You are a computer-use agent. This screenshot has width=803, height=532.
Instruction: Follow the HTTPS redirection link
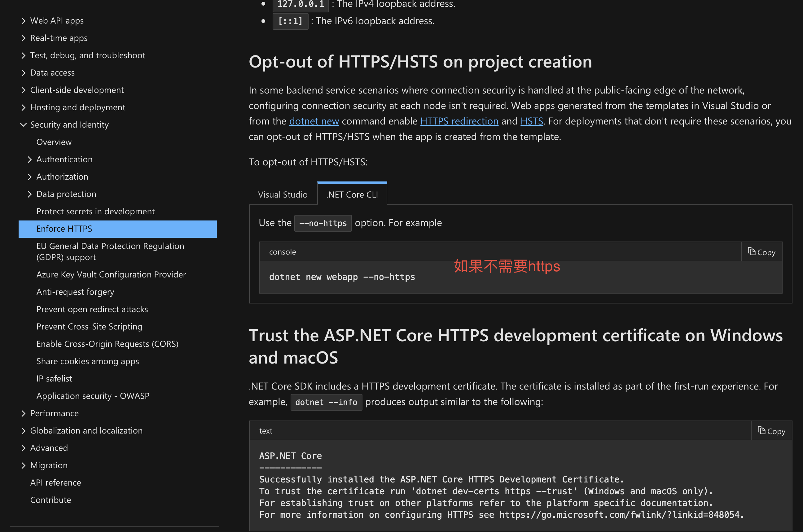point(459,121)
